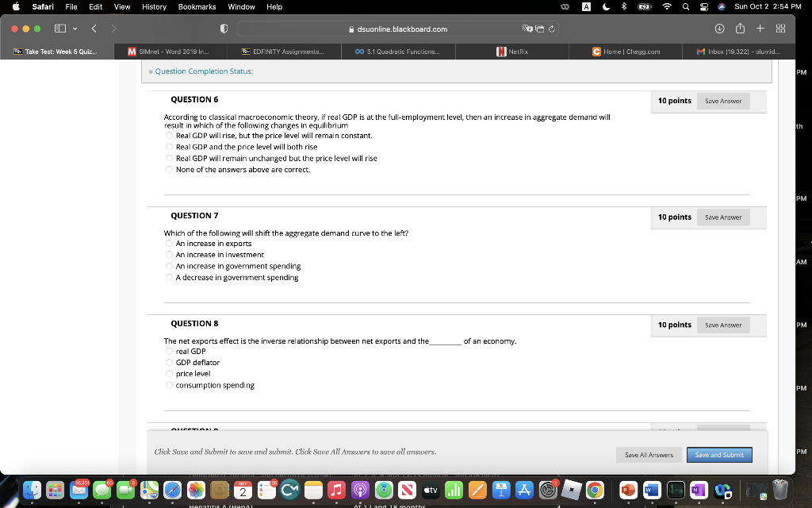Select 'consumption spending' for Question 8
812x508 pixels.
[x=169, y=385]
